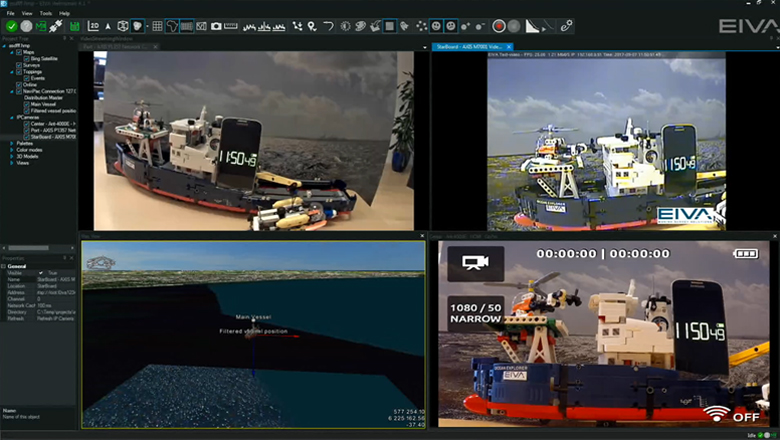Collapse the General properties section
The width and height of the screenshot is (780, 440).
pos(3,266)
